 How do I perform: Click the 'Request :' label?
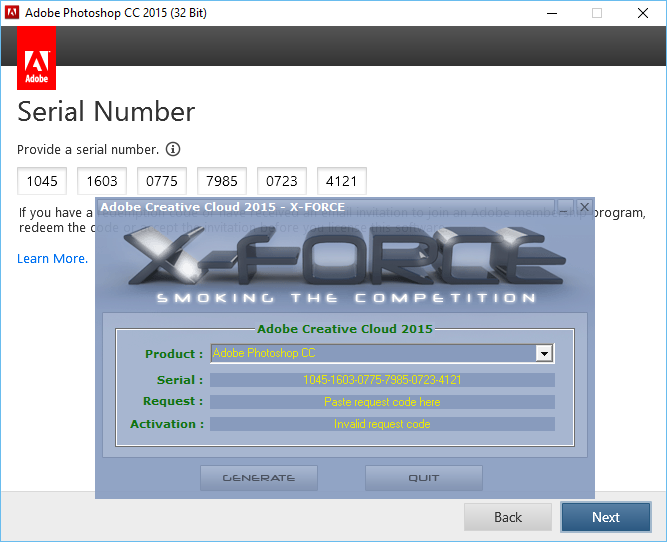click(173, 401)
